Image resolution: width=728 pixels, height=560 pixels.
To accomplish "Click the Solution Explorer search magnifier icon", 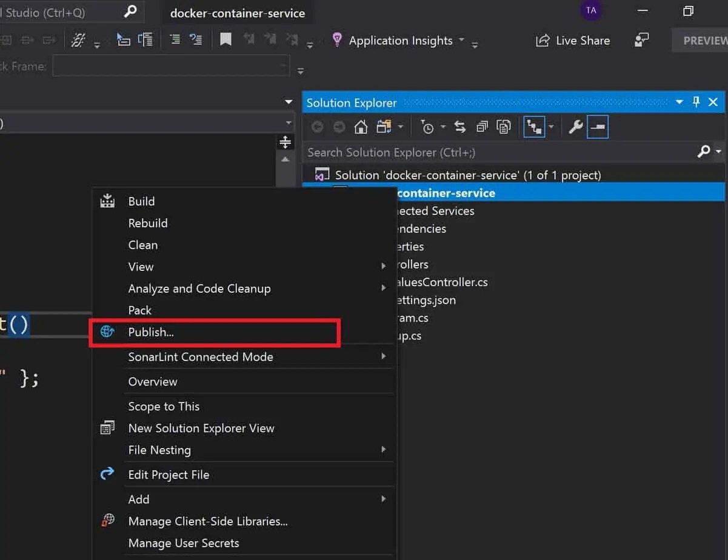I will (704, 152).
